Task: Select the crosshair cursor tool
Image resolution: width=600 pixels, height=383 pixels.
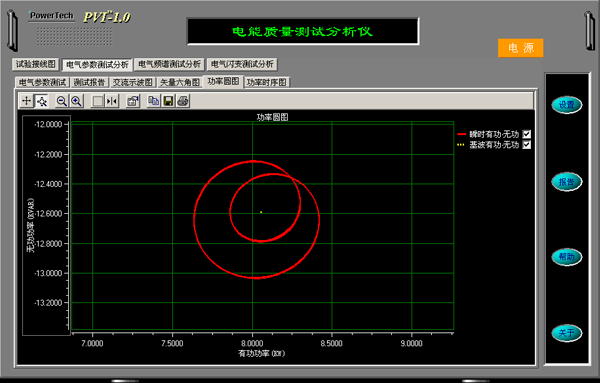Action: point(26,101)
